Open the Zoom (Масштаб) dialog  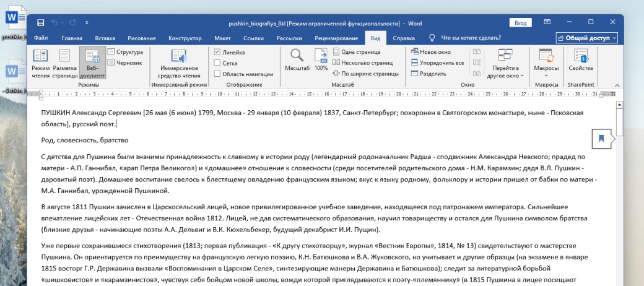coord(297,61)
